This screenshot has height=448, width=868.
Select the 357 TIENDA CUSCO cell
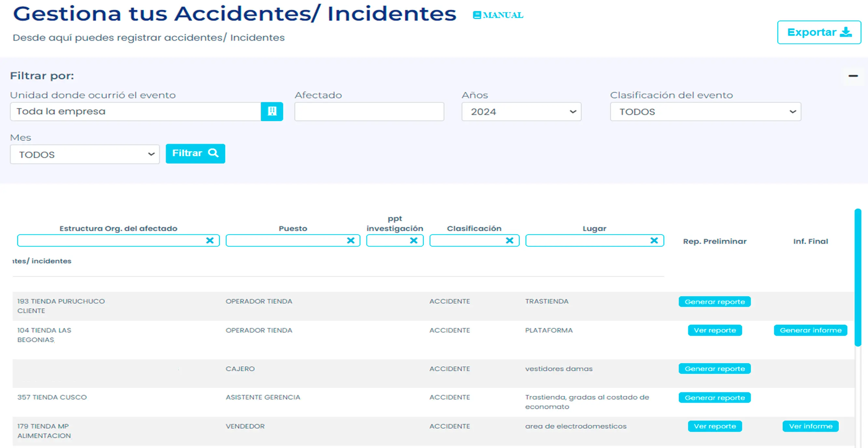[x=52, y=397]
